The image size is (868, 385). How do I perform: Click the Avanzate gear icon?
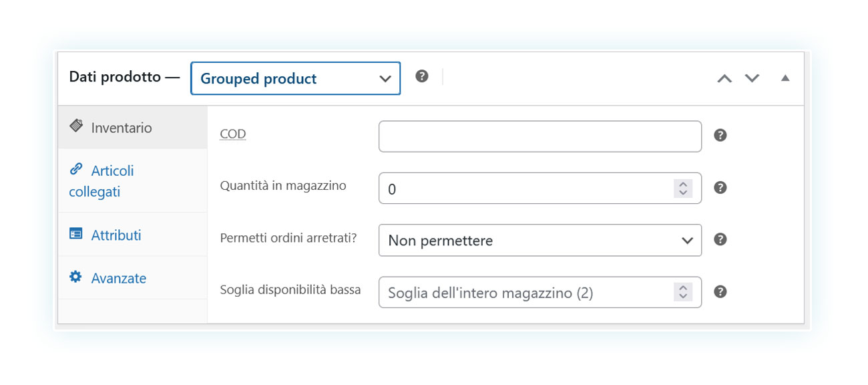(76, 277)
